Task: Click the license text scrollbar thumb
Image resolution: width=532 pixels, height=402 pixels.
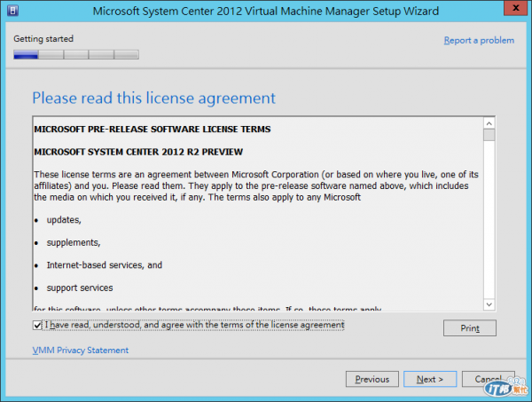Action: pyautogui.click(x=489, y=135)
